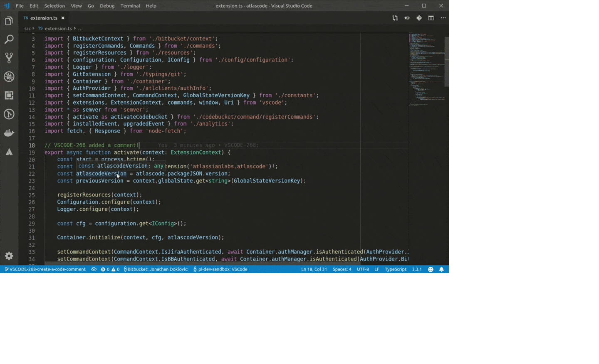
Task: Click './bitbucket/context' import path on line 3
Action: click(x=183, y=39)
